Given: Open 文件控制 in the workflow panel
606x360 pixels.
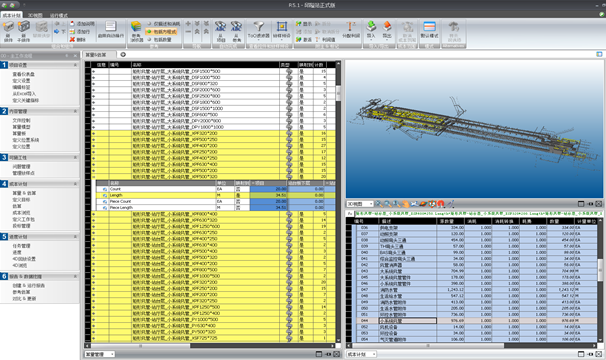Looking at the screenshot, I should click(x=21, y=120).
